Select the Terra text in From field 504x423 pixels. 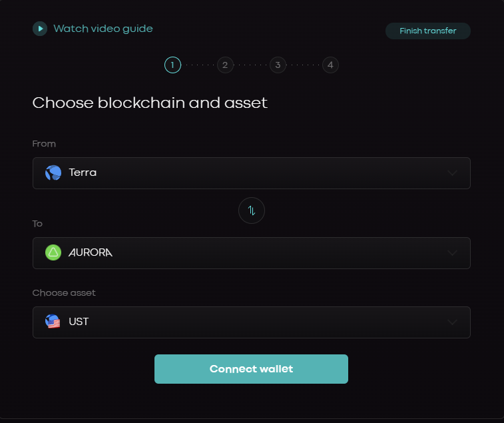83,173
